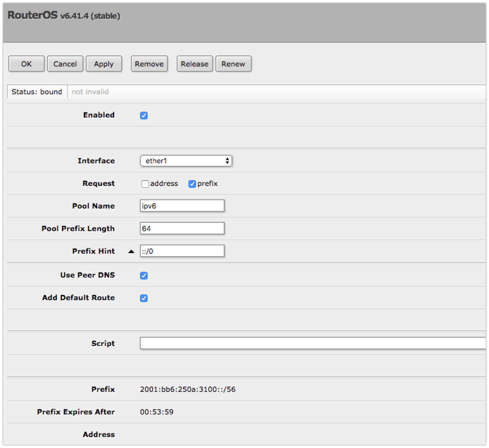This screenshot has height=448, width=489.
Task: Click the OK button
Action: (26, 64)
